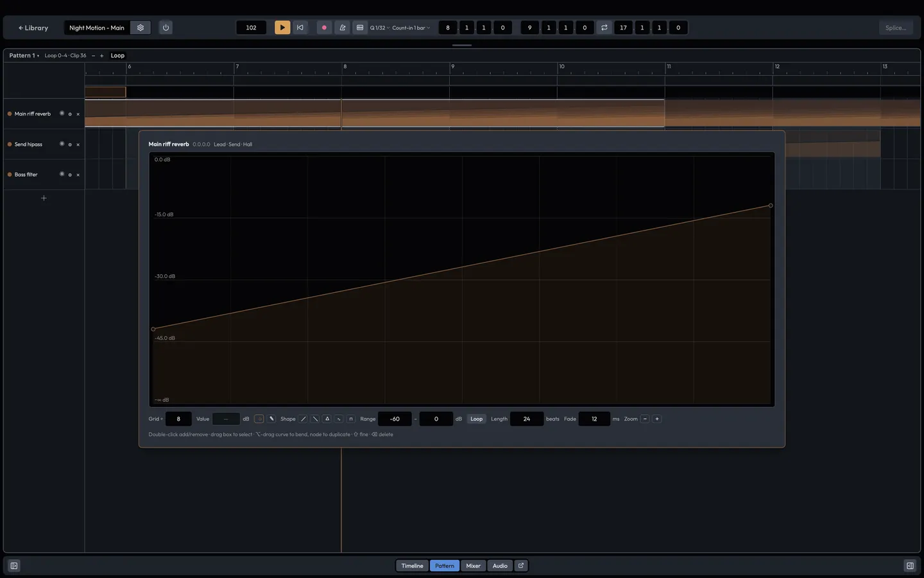The height and width of the screenshot is (578, 924).
Task: Toggle Loop in the automation editor toolbar
Action: pos(476,419)
